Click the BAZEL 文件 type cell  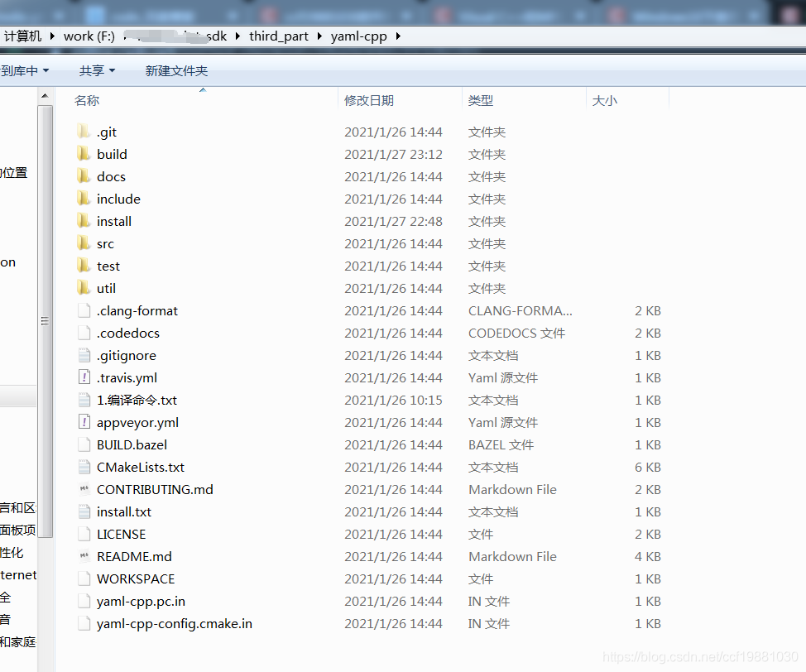tap(501, 444)
